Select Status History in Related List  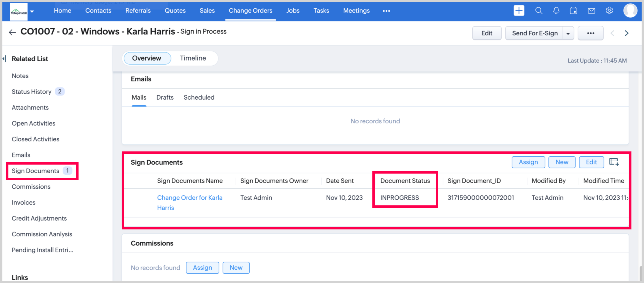pos(31,91)
